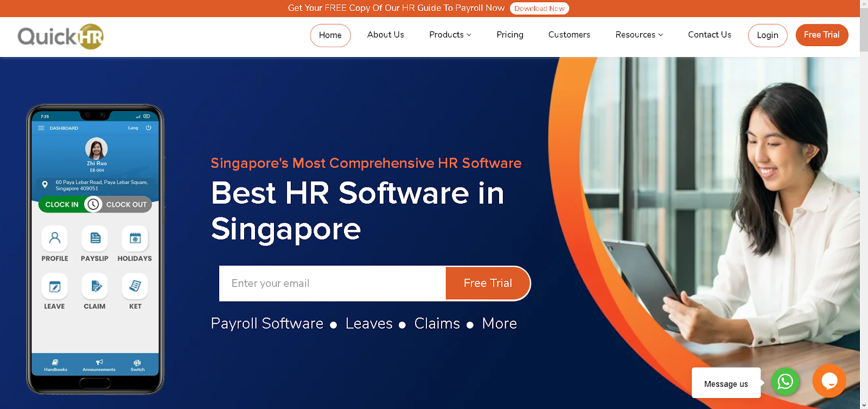Click the scrollbar down arrow

tap(864, 405)
